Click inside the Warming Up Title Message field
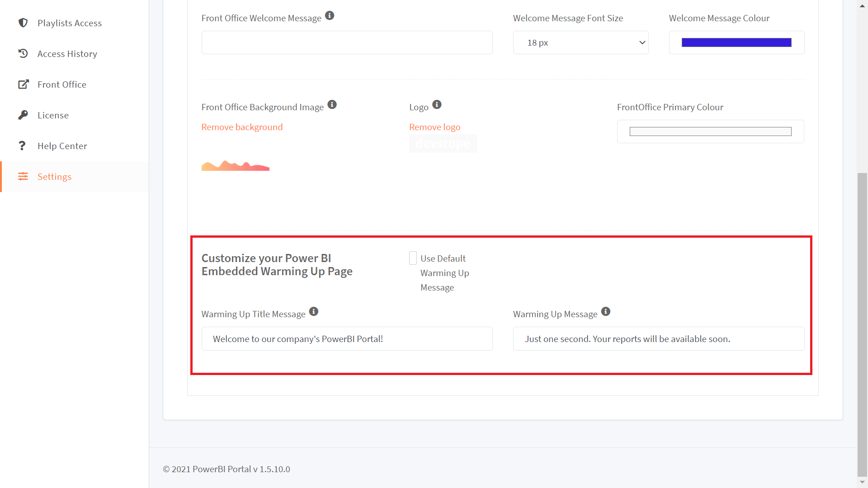Image resolution: width=868 pixels, height=488 pixels. [347, 338]
